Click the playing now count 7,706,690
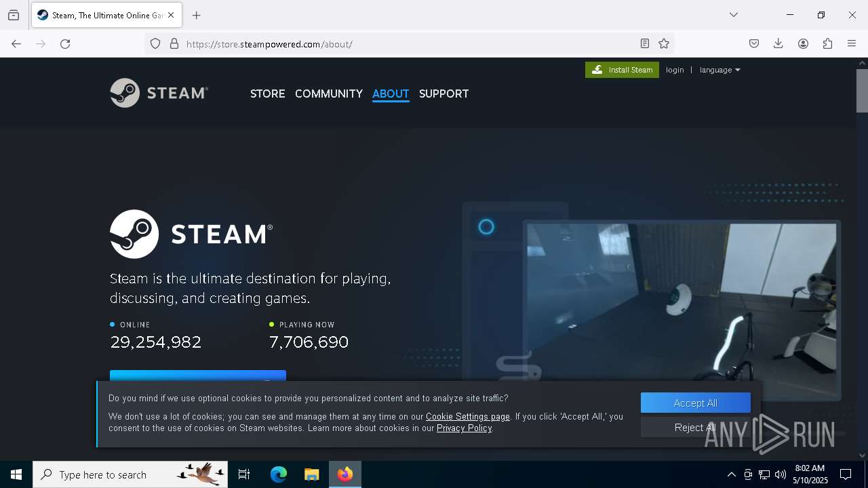Screen dimensions: 868x488 (309, 342)
